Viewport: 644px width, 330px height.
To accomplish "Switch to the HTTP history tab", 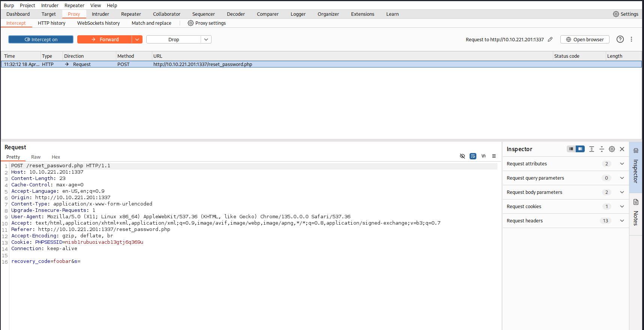I will pyautogui.click(x=52, y=23).
